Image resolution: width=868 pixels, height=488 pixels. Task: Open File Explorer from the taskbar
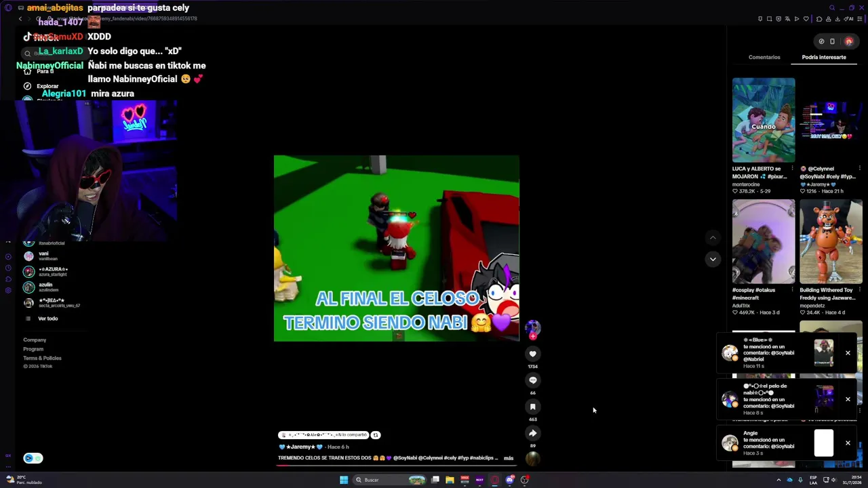click(x=450, y=480)
